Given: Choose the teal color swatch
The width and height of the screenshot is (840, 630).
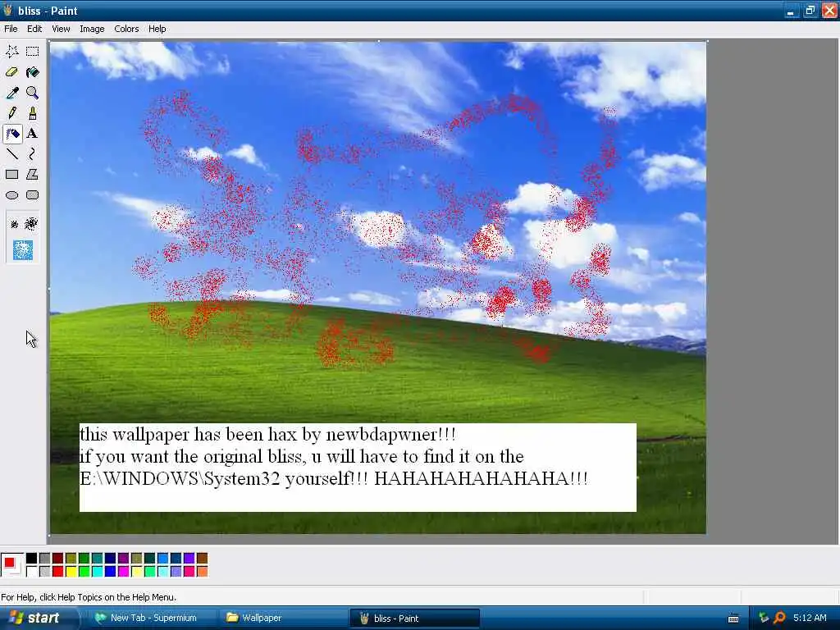Looking at the screenshot, I should pos(97,559).
